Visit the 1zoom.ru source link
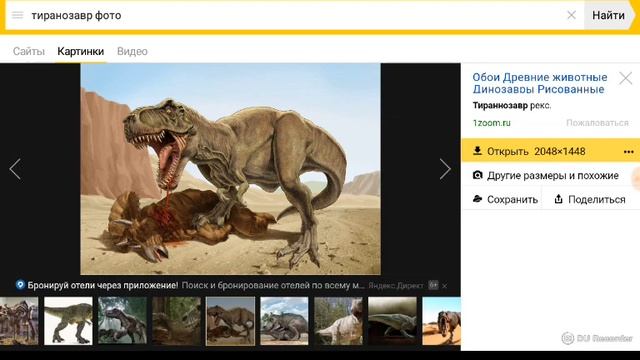The width and height of the screenshot is (640, 360). point(491,123)
